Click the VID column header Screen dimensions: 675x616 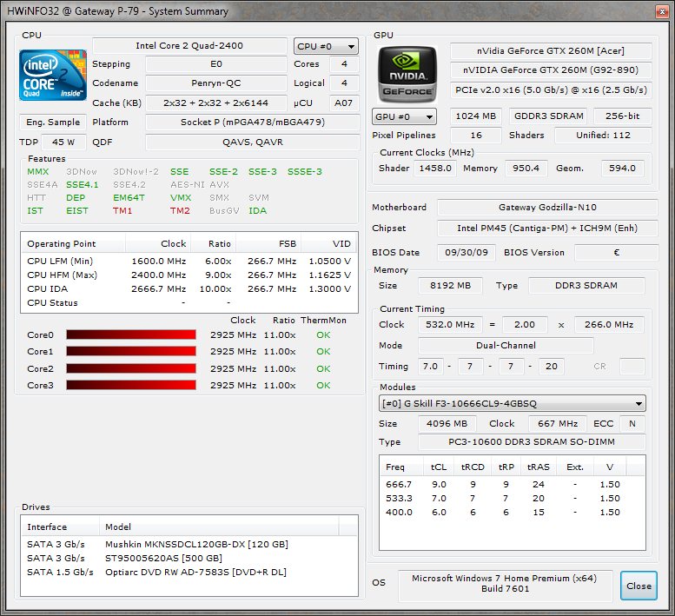click(329, 243)
